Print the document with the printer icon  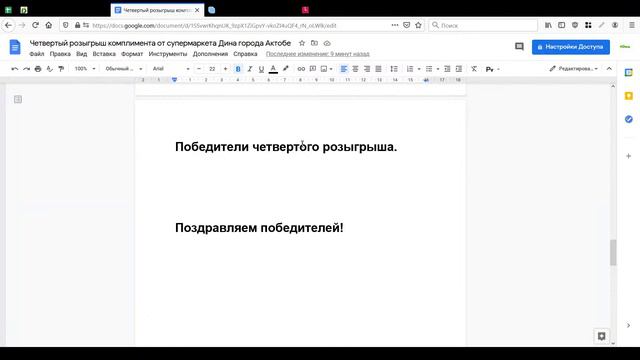(38, 69)
